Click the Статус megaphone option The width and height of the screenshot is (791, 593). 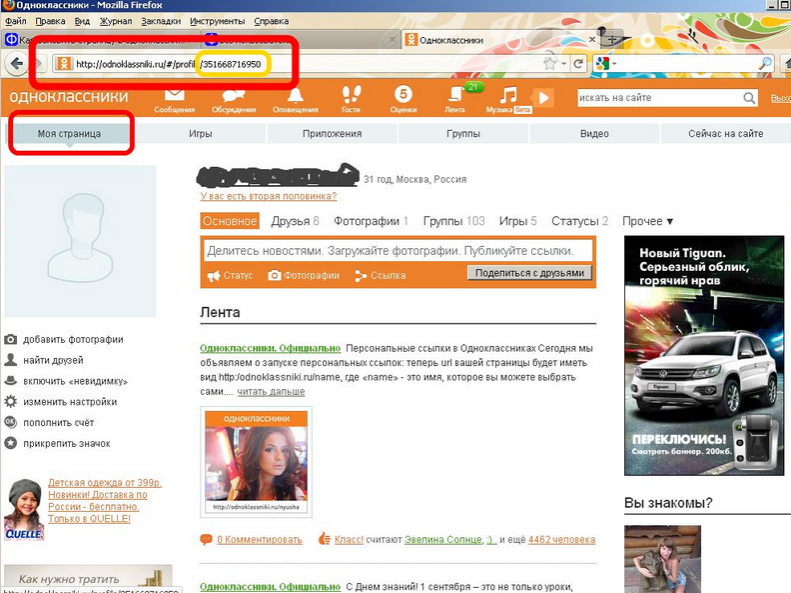pyautogui.click(x=230, y=275)
